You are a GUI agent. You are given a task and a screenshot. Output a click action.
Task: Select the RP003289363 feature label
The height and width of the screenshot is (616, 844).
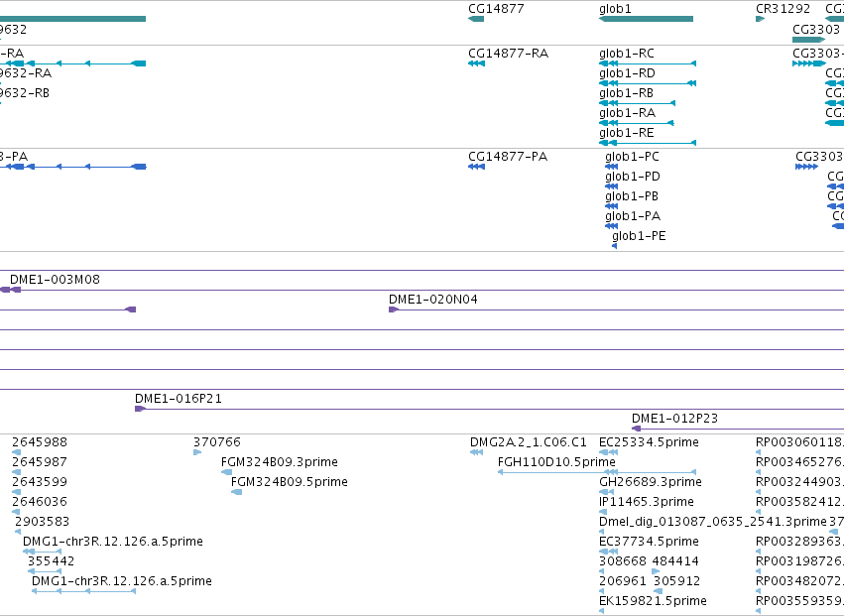tap(799, 542)
